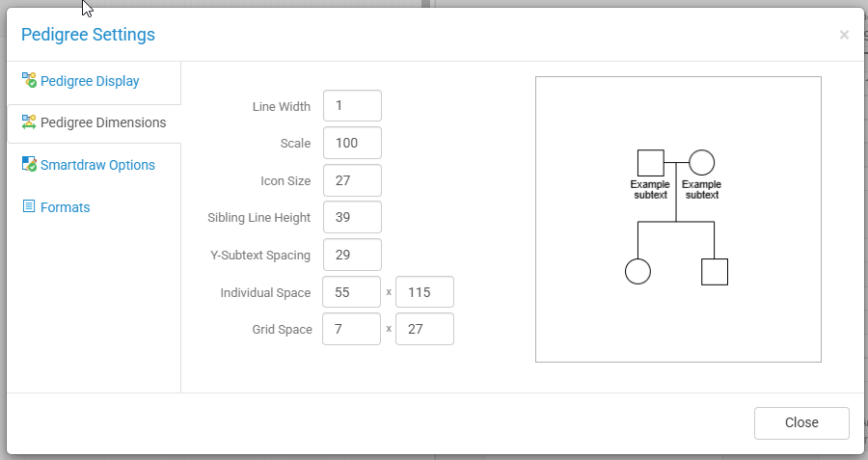The width and height of the screenshot is (868, 460).
Task: Click the Grid Space field showing 7
Action: pos(352,329)
